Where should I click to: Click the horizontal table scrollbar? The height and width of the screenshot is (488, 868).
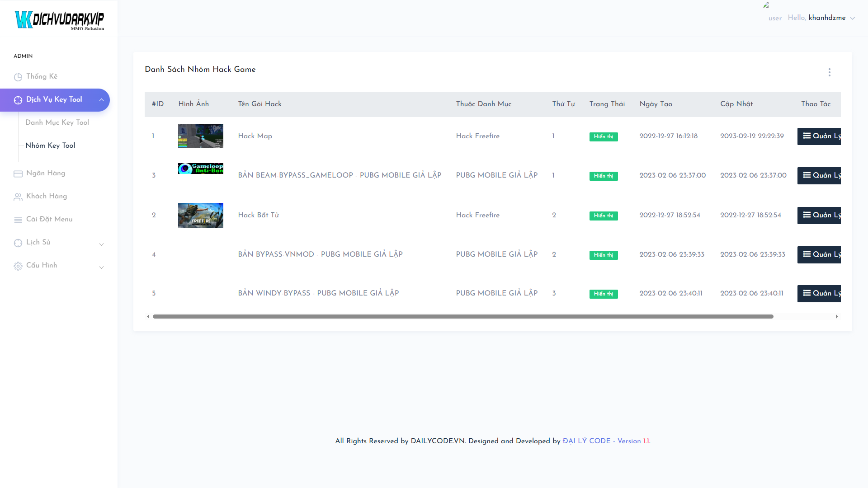[x=462, y=317]
